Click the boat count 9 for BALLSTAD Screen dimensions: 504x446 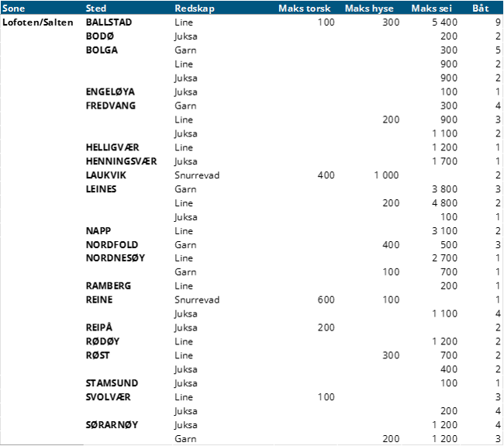pos(498,22)
